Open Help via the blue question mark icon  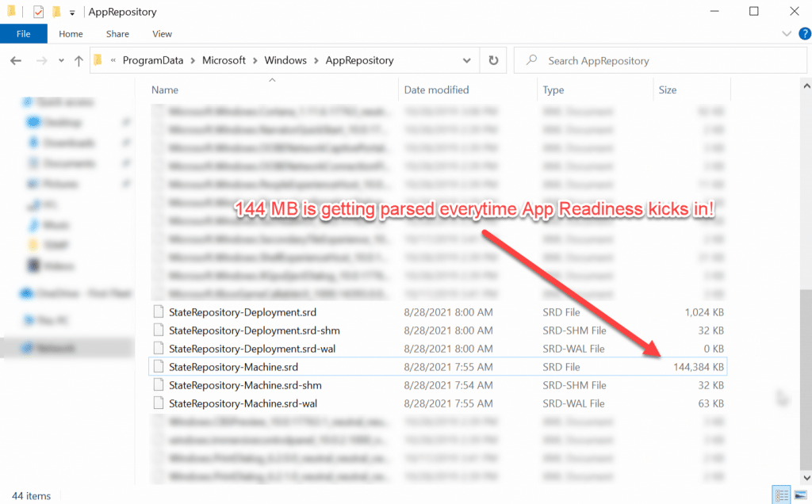click(x=805, y=33)
